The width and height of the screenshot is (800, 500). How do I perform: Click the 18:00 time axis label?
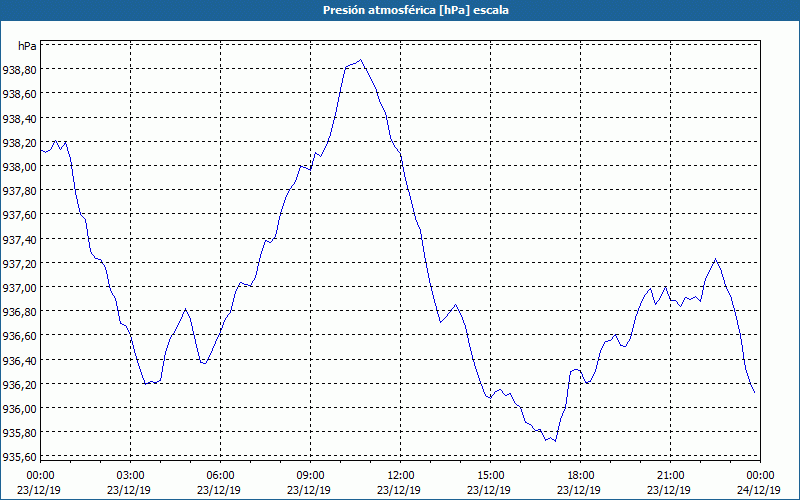(581, 476)
